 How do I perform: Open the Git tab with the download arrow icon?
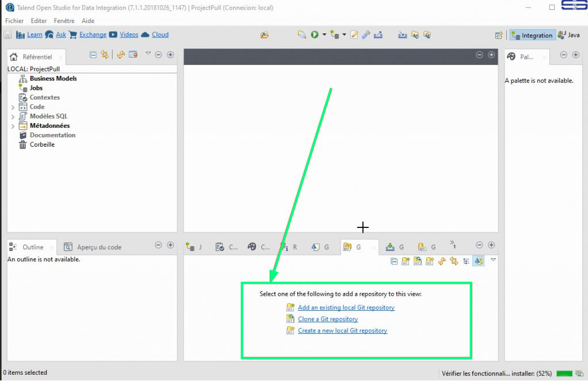click(395, 247)
